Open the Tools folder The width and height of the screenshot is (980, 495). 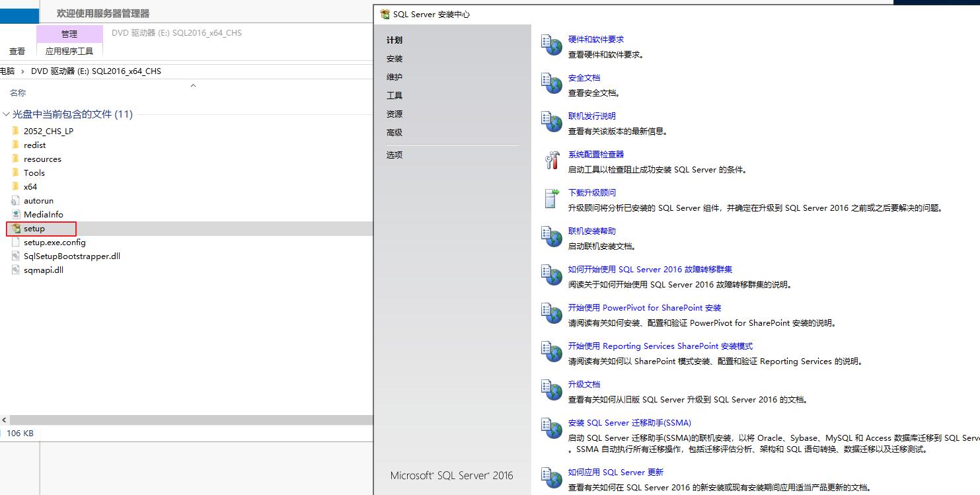click(33, 172)
